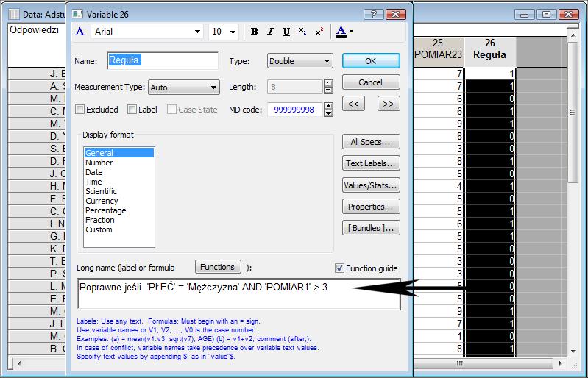
Task: Open the Measurement Type dropdown
Action: pos(213,88)
